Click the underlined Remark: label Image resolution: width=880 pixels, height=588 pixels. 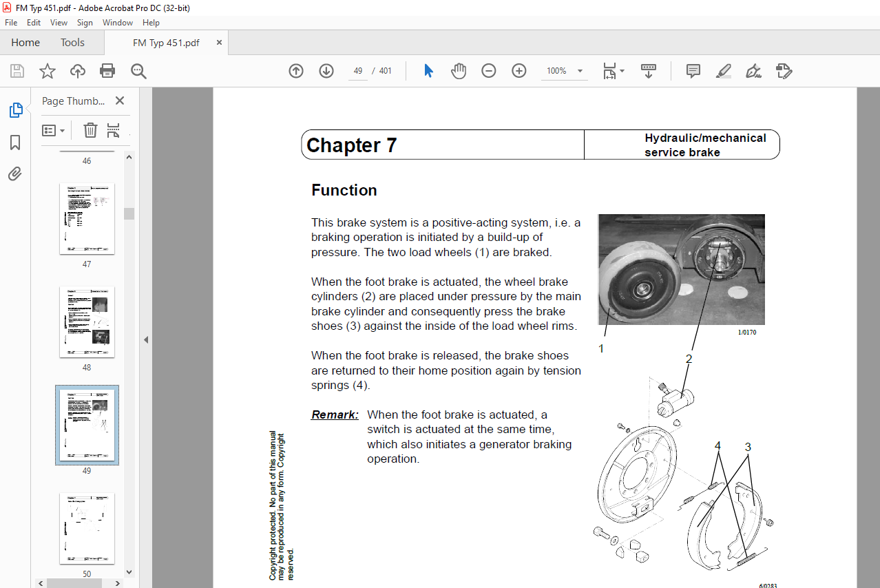pyautogui.click(x=335, y=414)
